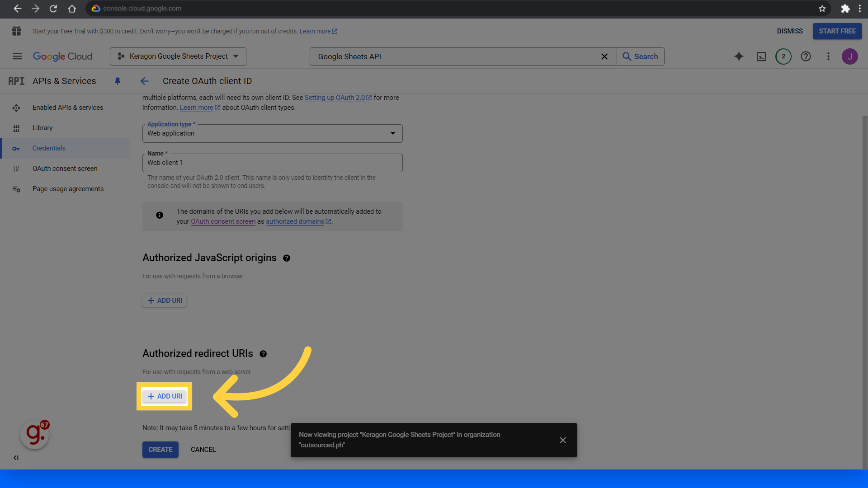Open Keragon Google Sheets Project selector
The width and height of the screenshot is (868, 488).
tap(178, 56)
